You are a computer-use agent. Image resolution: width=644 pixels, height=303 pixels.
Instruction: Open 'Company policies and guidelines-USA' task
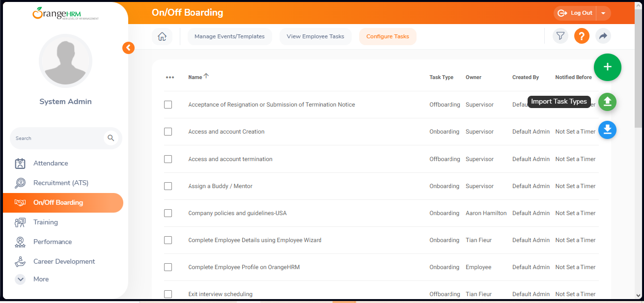point(237,213)
